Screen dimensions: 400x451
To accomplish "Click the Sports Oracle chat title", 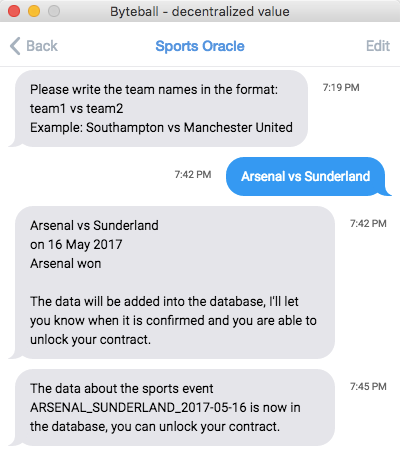I will [200, 46].
